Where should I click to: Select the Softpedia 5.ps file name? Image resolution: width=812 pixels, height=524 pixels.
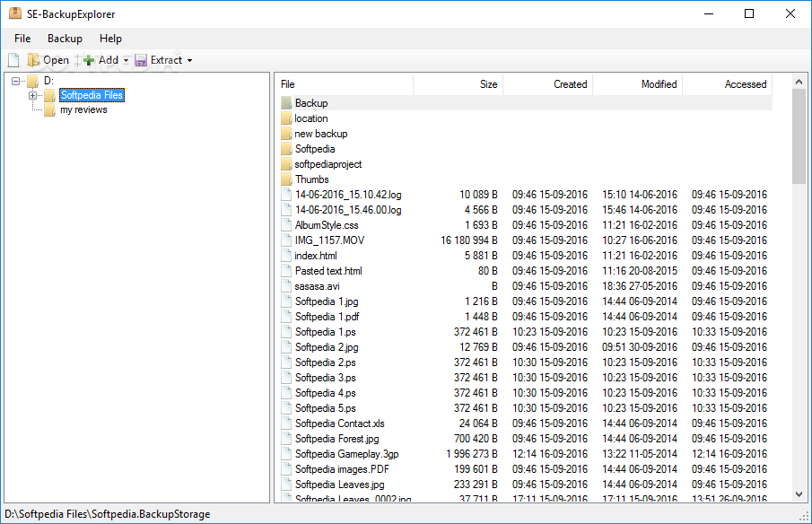(x=325, y=408)
